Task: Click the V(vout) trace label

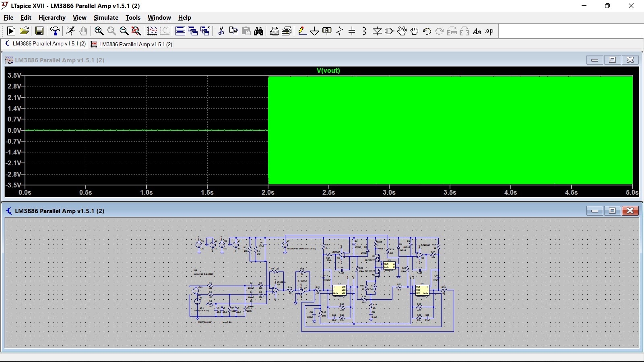Action: [328, 70]
